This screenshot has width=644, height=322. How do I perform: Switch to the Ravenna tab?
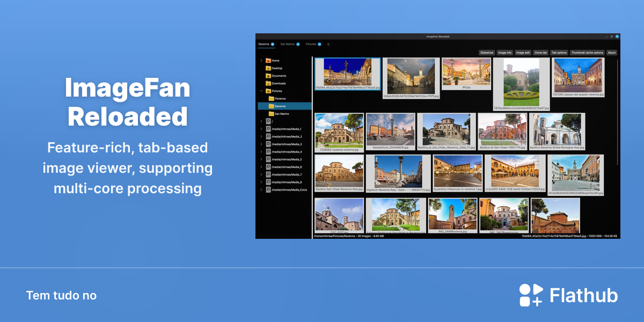coord(264,44)
